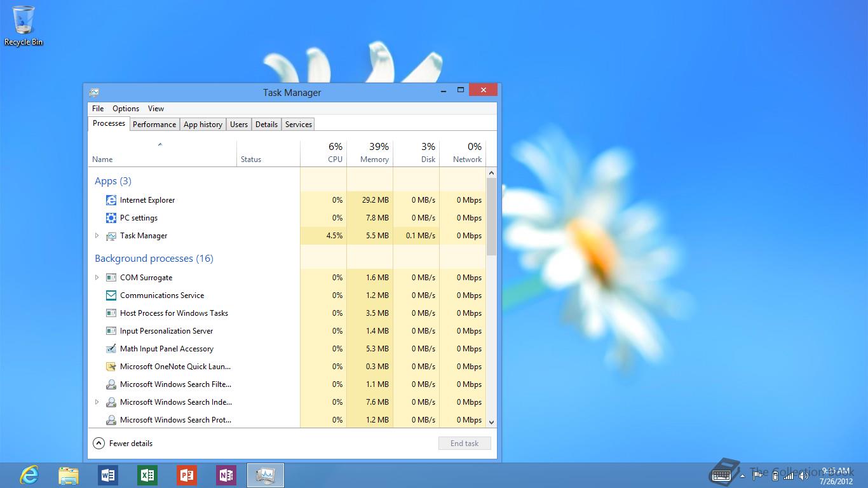This screenshot has height=488, width=868.
Task: Open the View menu
Action: click(156, 109)
